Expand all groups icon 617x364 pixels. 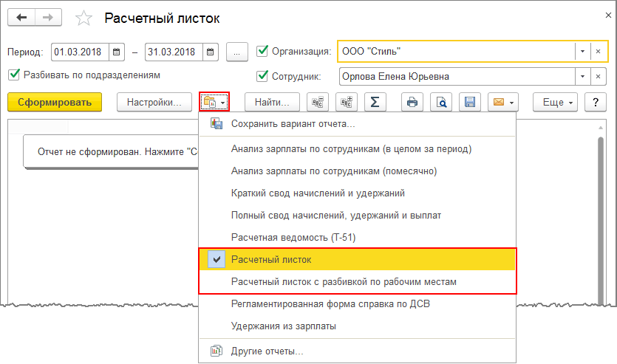point(347,102)
